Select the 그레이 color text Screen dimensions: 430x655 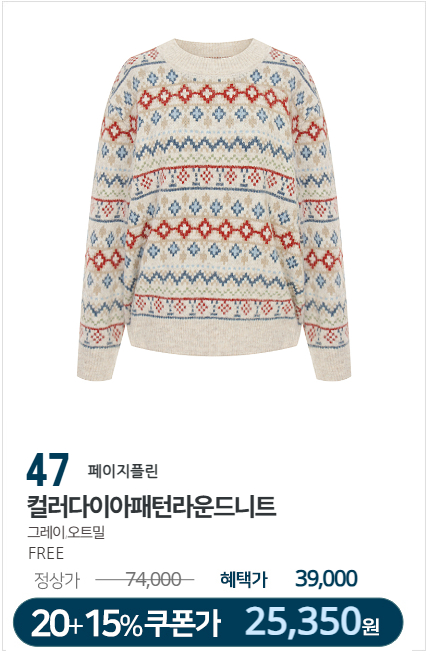45,532
